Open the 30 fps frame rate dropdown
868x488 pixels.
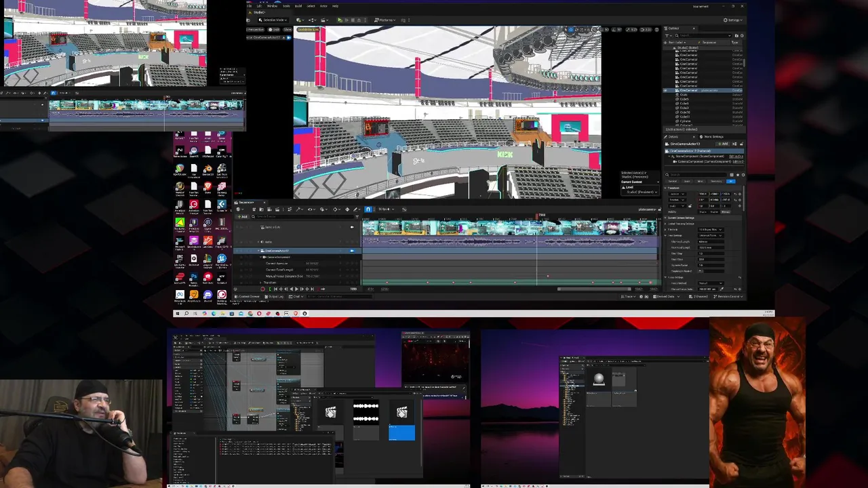(x=386, y=209)
